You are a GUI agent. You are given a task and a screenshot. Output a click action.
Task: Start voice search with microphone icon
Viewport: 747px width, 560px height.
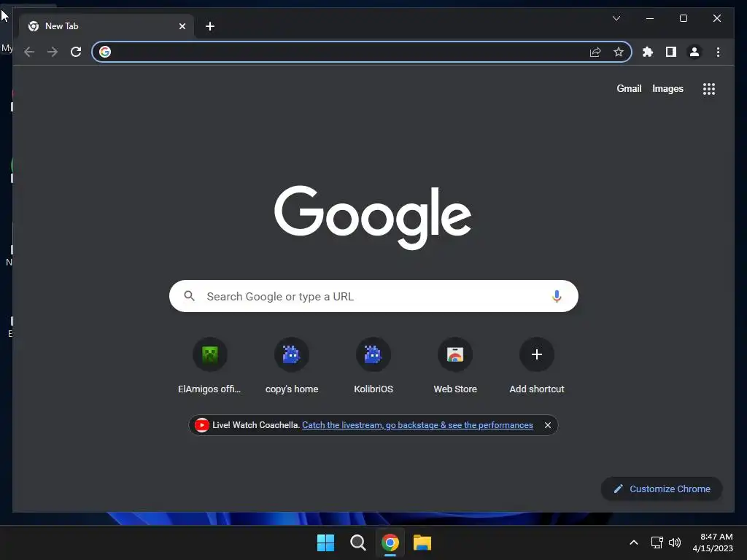click(x=557, y=296)
